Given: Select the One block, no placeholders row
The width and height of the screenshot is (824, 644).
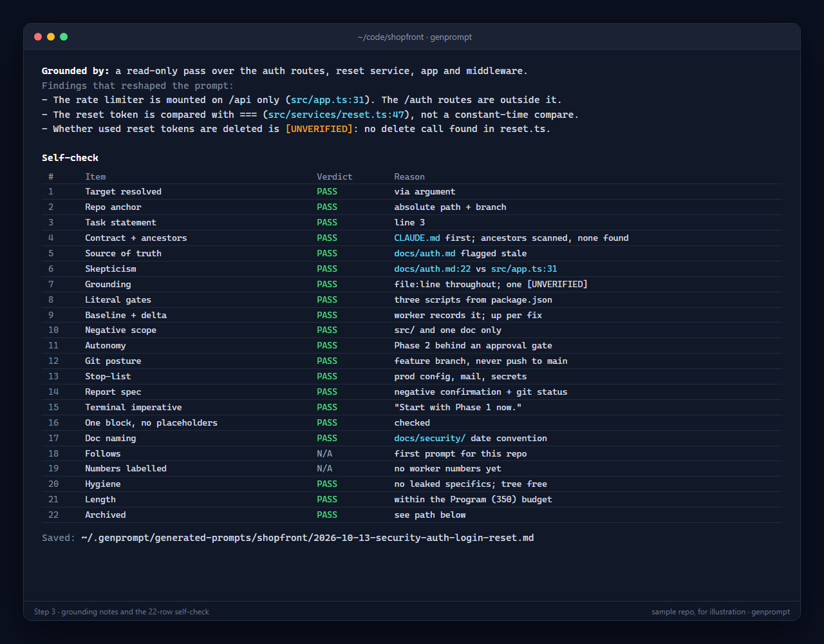Looking at the screenshot, I should [x=412, y=422].
